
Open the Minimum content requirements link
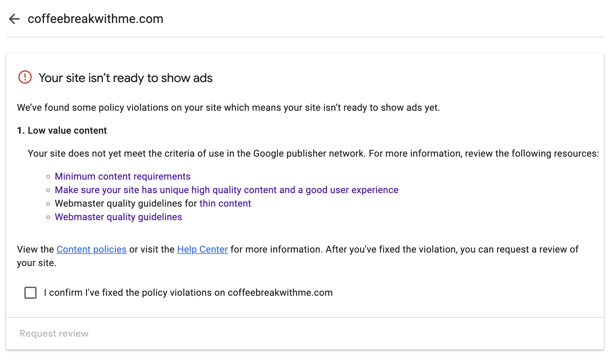[123, 176]
